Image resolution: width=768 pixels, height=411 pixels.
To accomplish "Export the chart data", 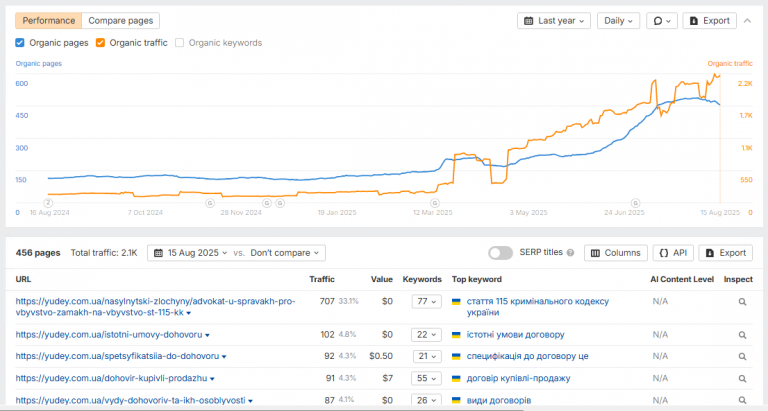I will tap(709, 21).
